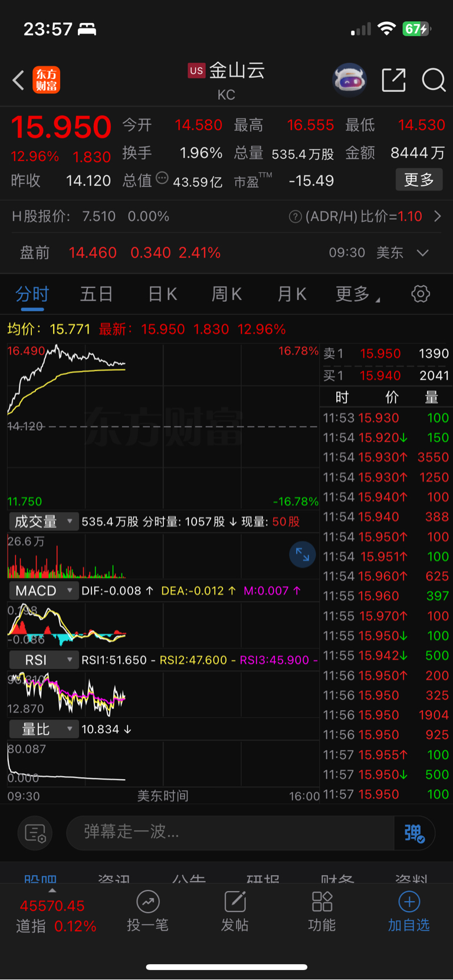
Task: Open the 东方财富 logo icon
Action: (x=47, y=80)
